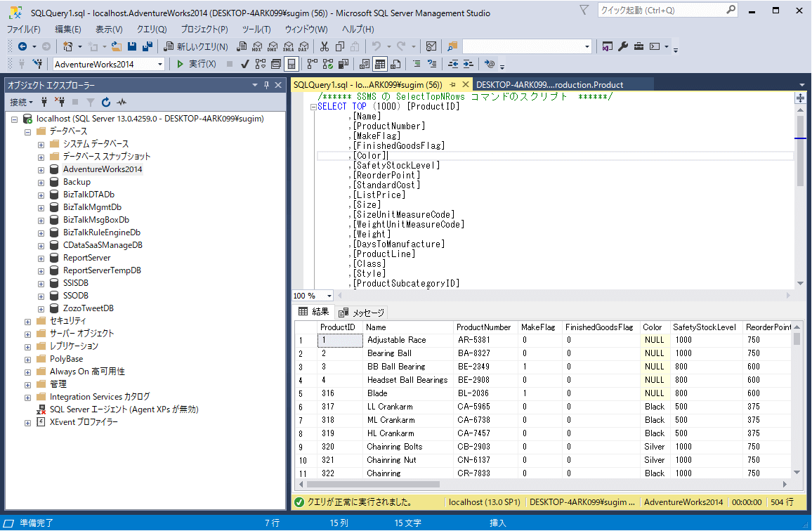The height and width of the screenshot is (531, 812).
Task: Click the Save All icon in the toolbar
Action: 148,46
